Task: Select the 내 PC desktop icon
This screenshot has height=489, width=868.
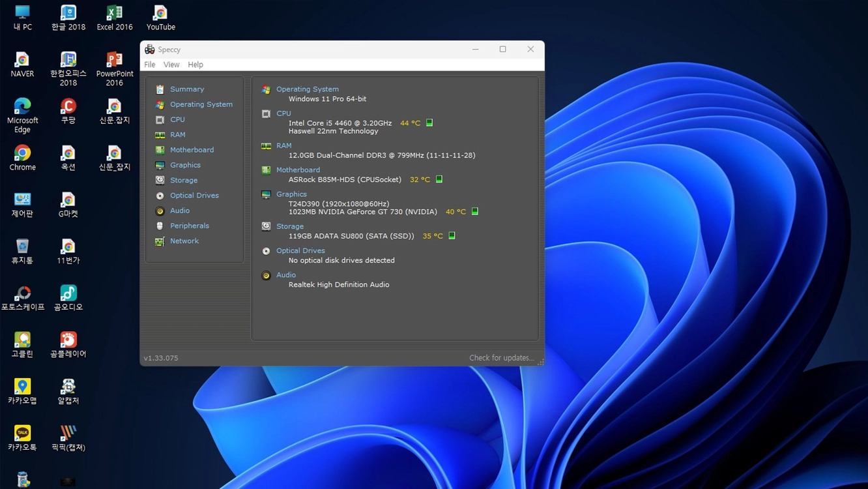Action: coord(22,18)
